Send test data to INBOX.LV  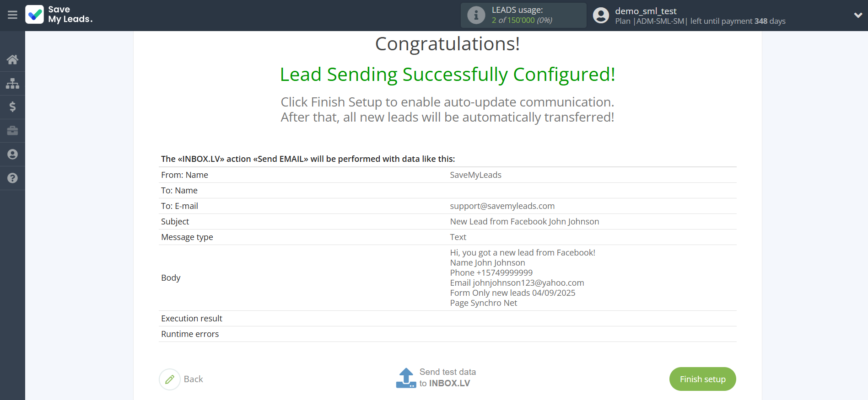447,378
